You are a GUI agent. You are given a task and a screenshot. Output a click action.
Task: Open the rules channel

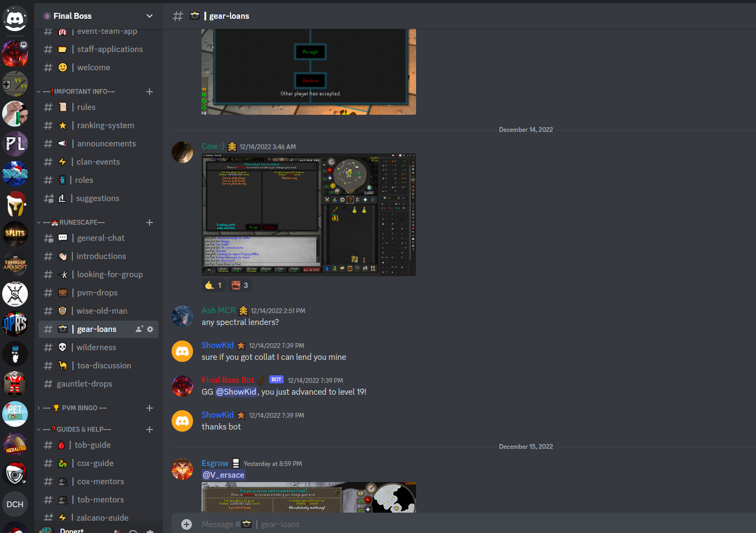(99, 107)
